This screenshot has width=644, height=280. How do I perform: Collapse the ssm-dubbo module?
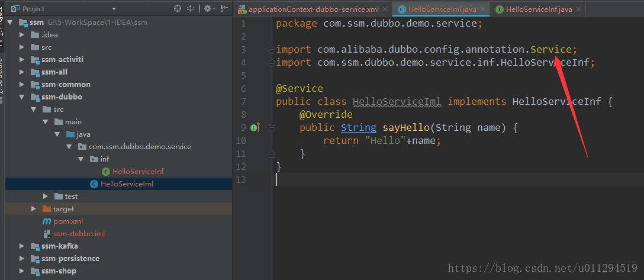click(x=22, y=97)
